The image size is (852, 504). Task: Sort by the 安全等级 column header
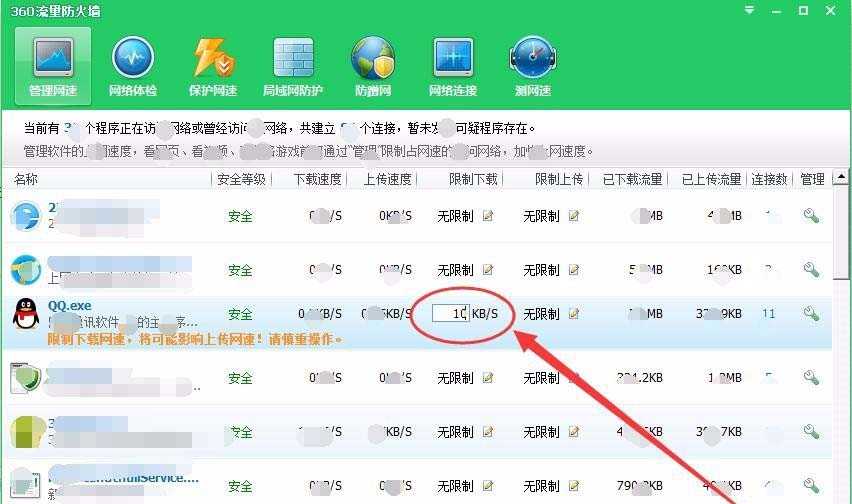pos(241,179)
